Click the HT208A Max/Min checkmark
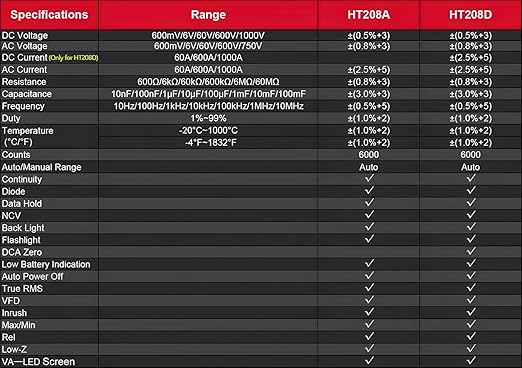Screen dimensions: 522x368 click(x=369, y=324)
